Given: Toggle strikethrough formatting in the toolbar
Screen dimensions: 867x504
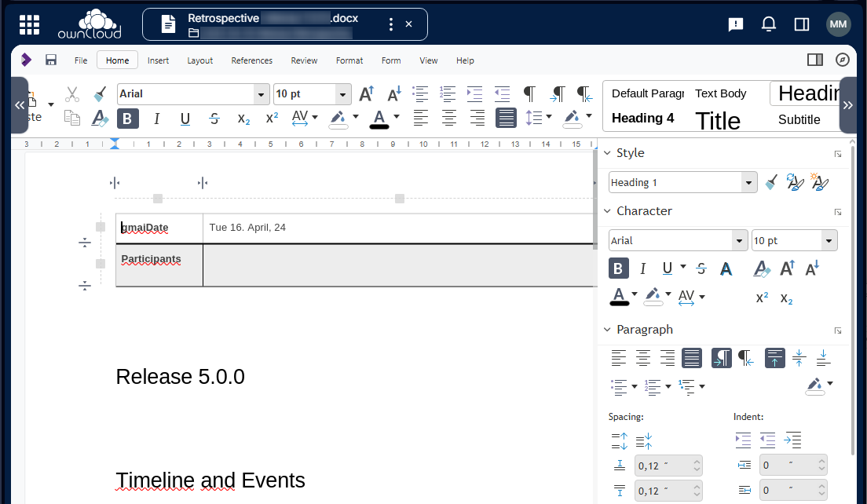Looking at the screenshot, I should tap(214, 118).
